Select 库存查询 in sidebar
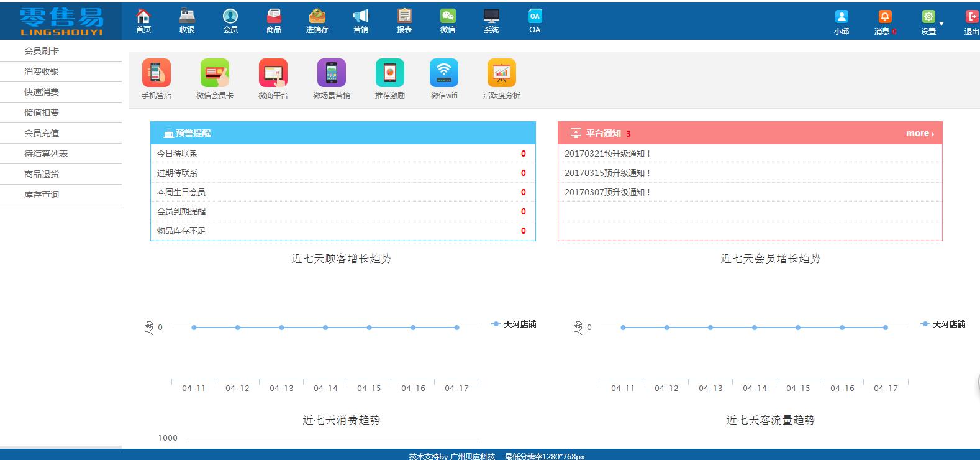The image size is (980, 460). coord(61,195)
